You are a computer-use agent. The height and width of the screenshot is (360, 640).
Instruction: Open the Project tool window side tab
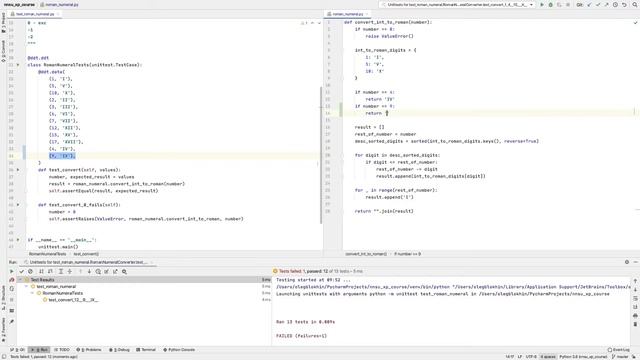click(4, 22)
